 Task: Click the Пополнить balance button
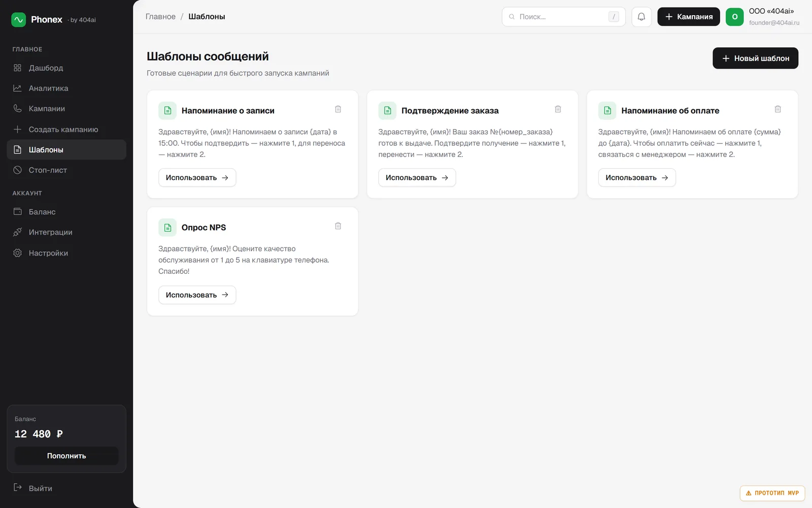tap(66, 456)
